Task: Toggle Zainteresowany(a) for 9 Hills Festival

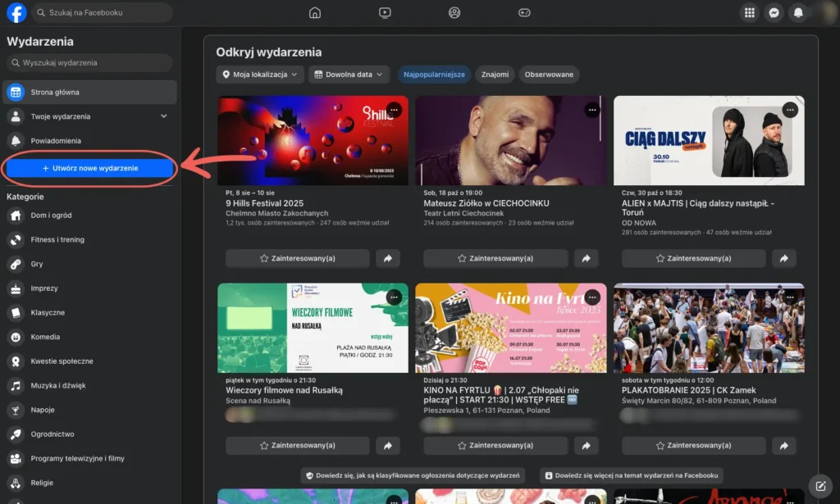Action: click(x=297, y=258)
